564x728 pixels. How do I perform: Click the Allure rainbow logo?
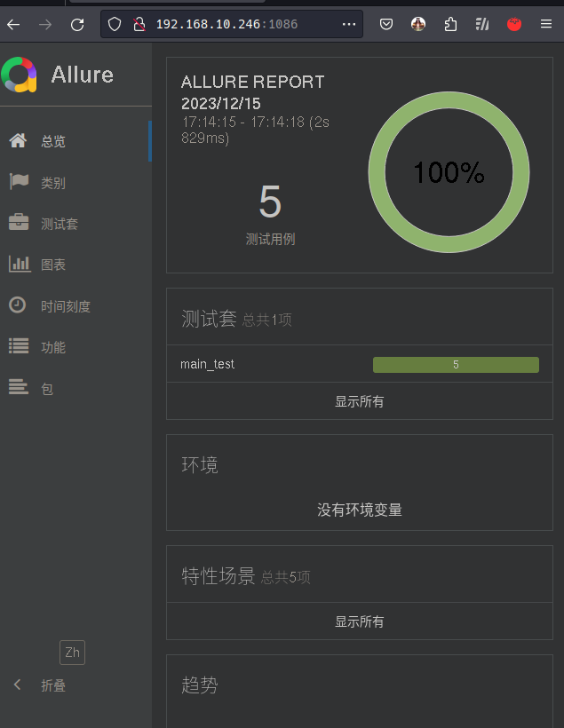(x=19, y=75)
